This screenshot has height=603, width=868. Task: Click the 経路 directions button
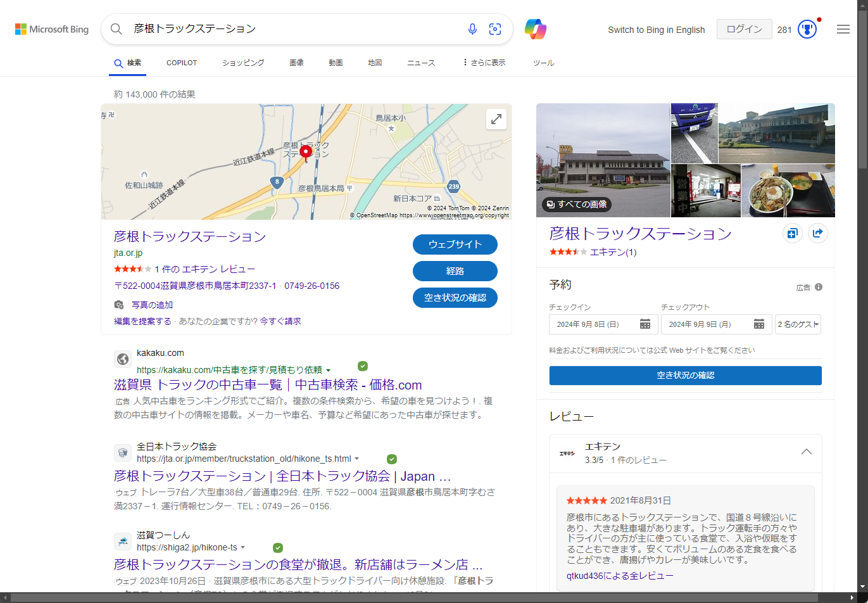455,271
